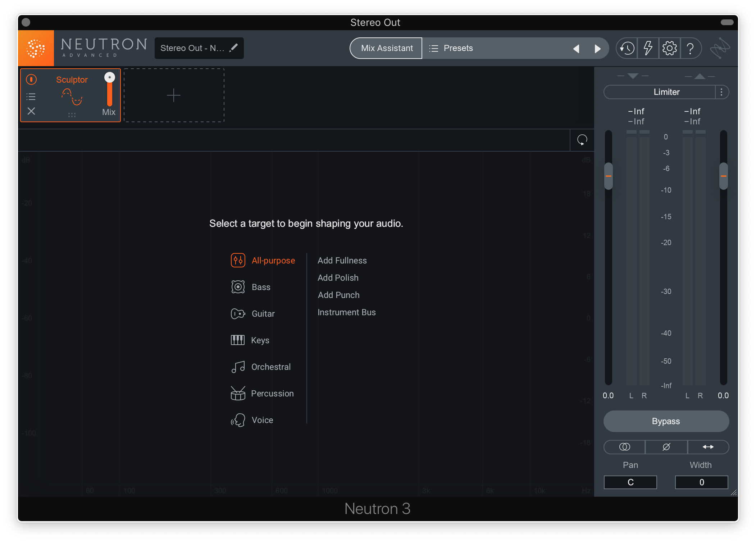This screenshot has height=542, width=756.
Task: Click the output gain slider handle
Action: (x=724, y=176)
